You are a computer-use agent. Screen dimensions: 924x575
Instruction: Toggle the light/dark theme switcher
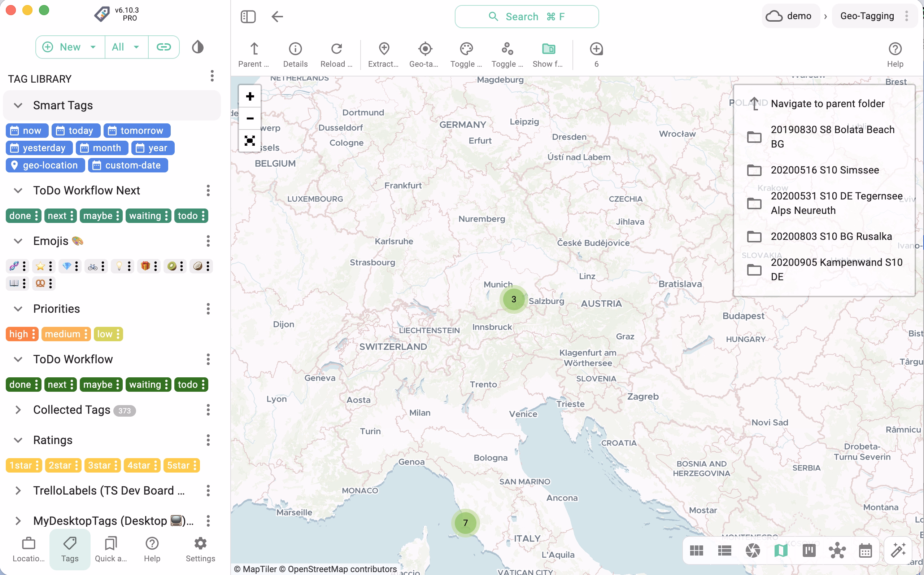(x=197, y=47)
